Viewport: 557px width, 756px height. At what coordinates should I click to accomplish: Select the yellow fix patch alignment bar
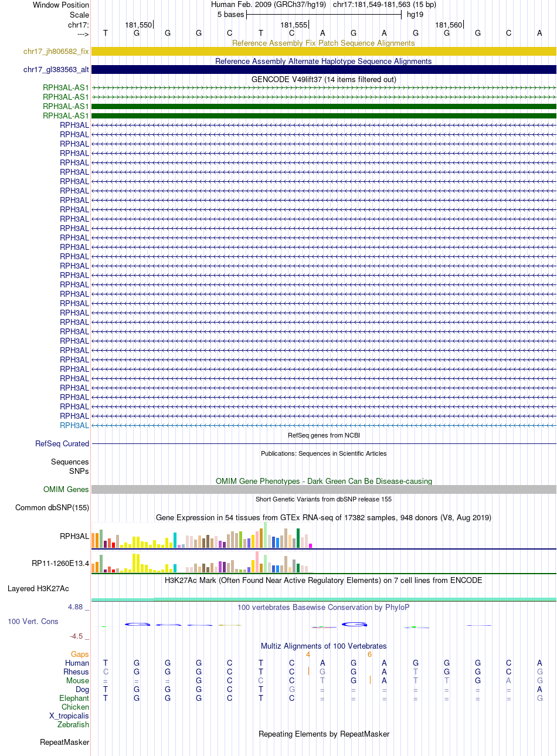[x=324, y=52]
